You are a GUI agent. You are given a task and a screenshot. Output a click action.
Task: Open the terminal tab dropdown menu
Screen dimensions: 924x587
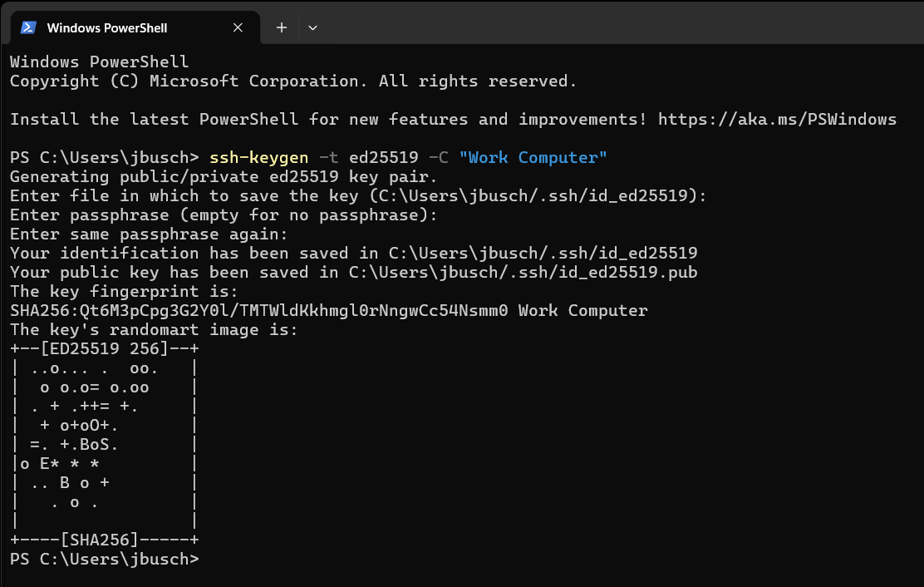click(312, 27)
